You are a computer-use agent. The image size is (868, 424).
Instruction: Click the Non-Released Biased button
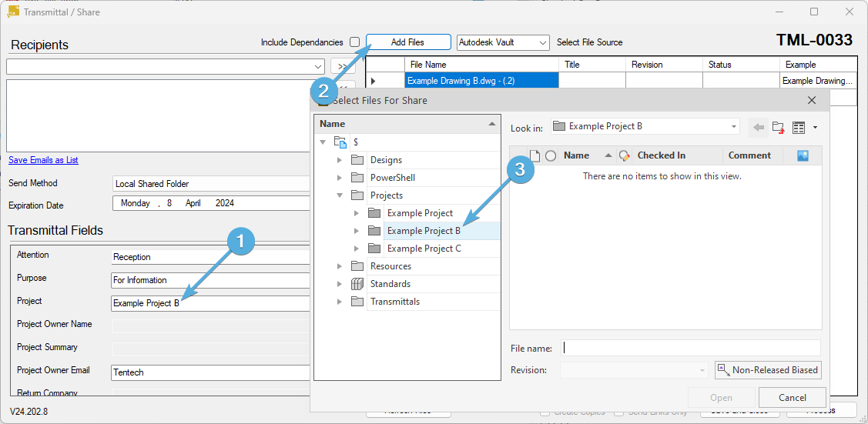point(769,370)
